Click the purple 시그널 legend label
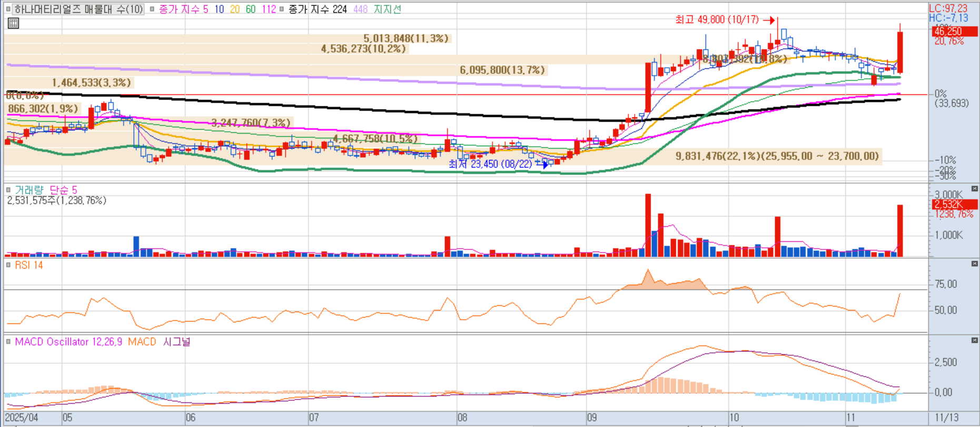Screen dimensions: 980x427 pyautogui.click(x=176, y=342)
